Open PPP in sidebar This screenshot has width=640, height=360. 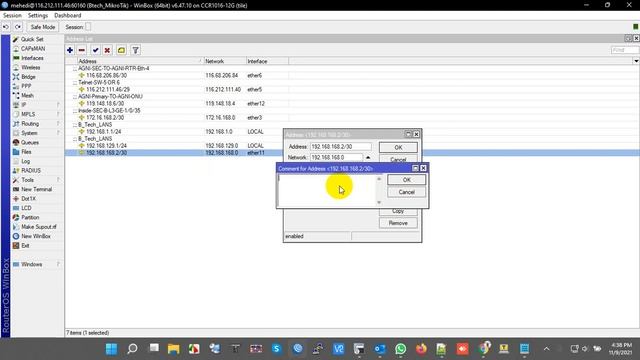click(26, 86)
